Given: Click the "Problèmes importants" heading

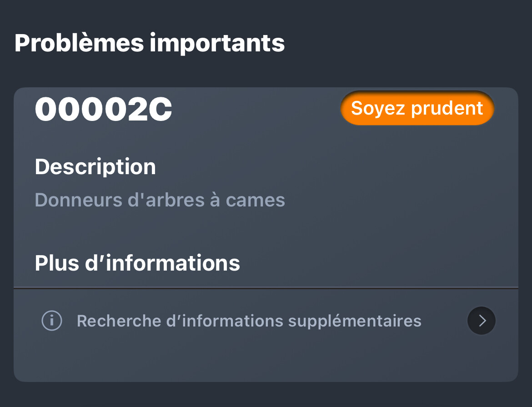Looking at the screenshot, I should click(150, 43).
